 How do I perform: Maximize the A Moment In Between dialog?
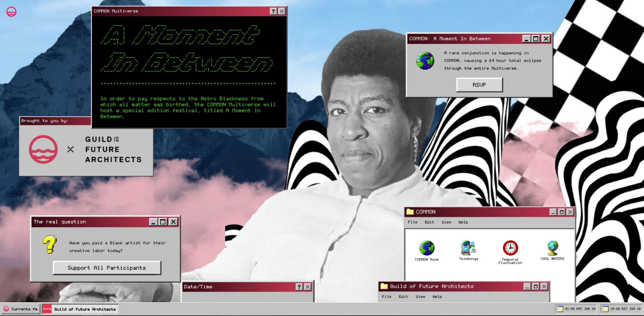point(536,39)
